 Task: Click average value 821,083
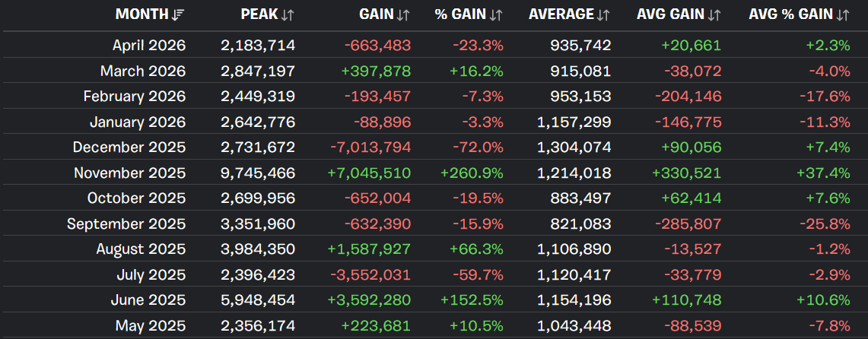tap(580, 224)
